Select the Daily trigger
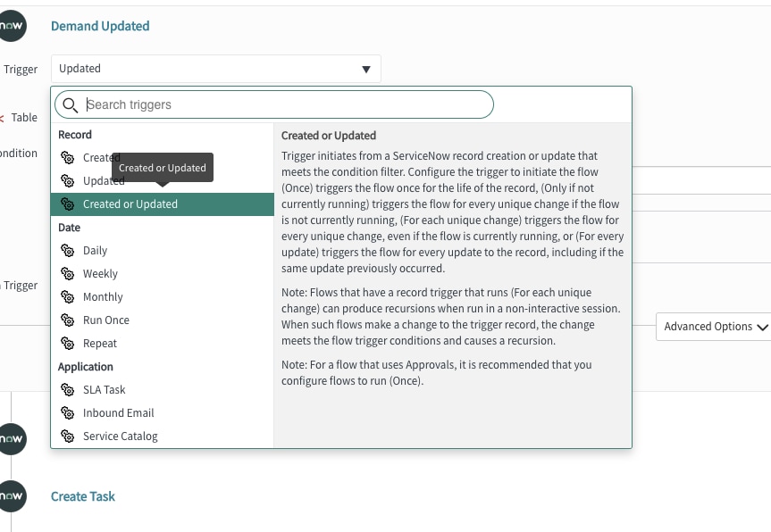The image size is (771, 532). point(163,251)
